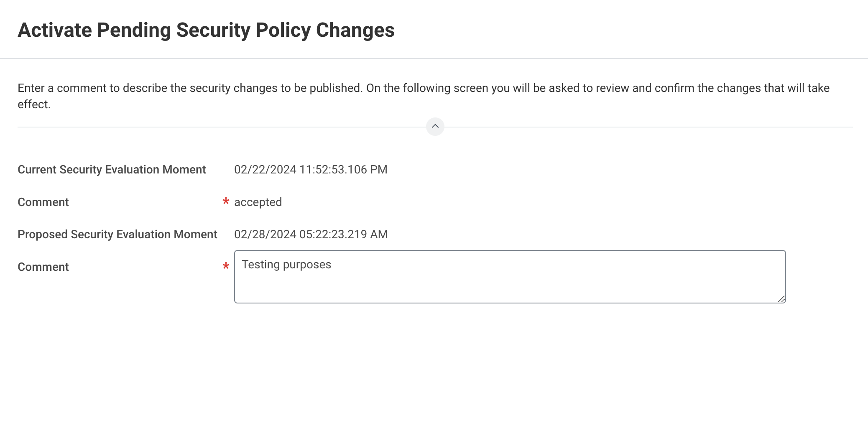The width and height of the screenshot is (868, 423).
Task: Click 'Changes' at the end of the heading
Action: pos(355,30)
